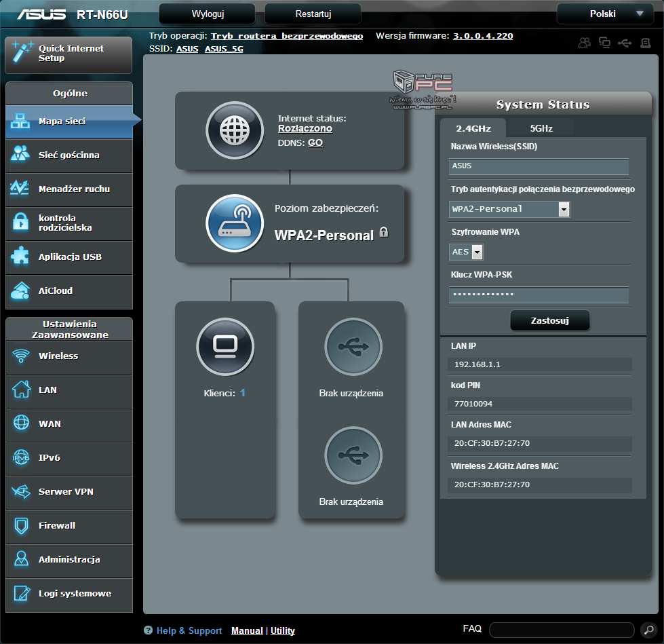Click the Wyloguj button
Viewport: 664px width, 644px height.
point(207,14)
